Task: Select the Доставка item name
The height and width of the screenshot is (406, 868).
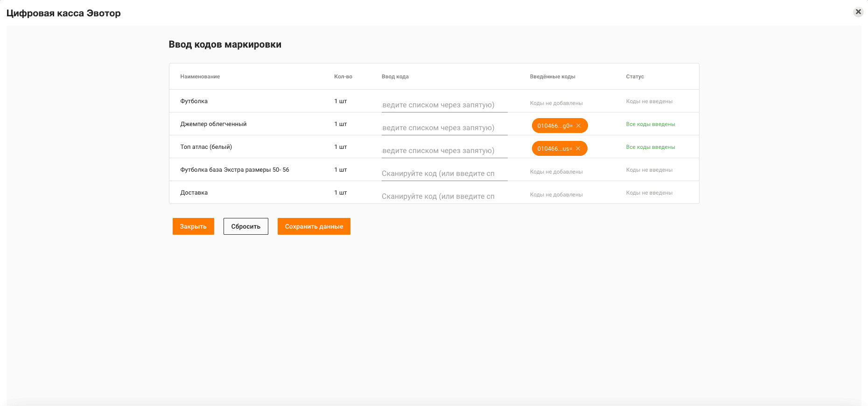Action: (x=194, y=193)
